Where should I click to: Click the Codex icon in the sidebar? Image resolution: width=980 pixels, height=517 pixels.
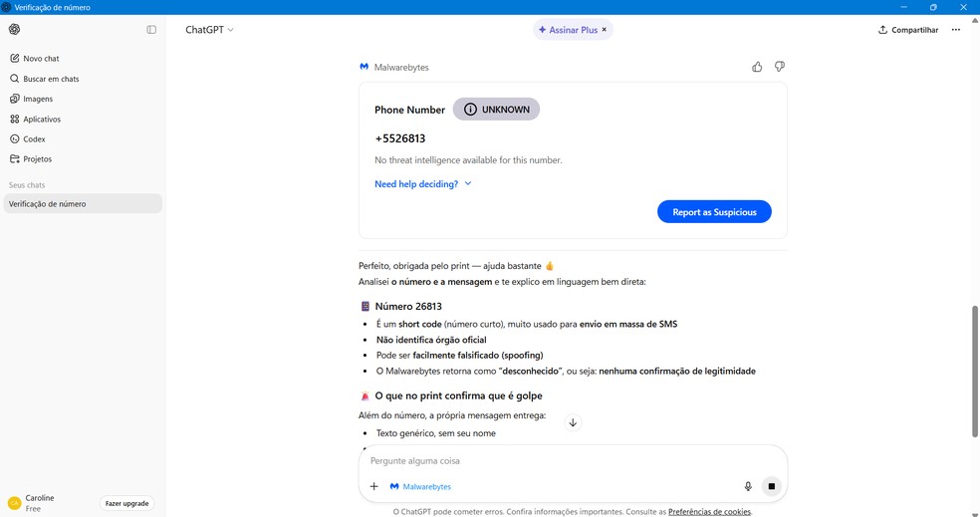click(14, 138)
